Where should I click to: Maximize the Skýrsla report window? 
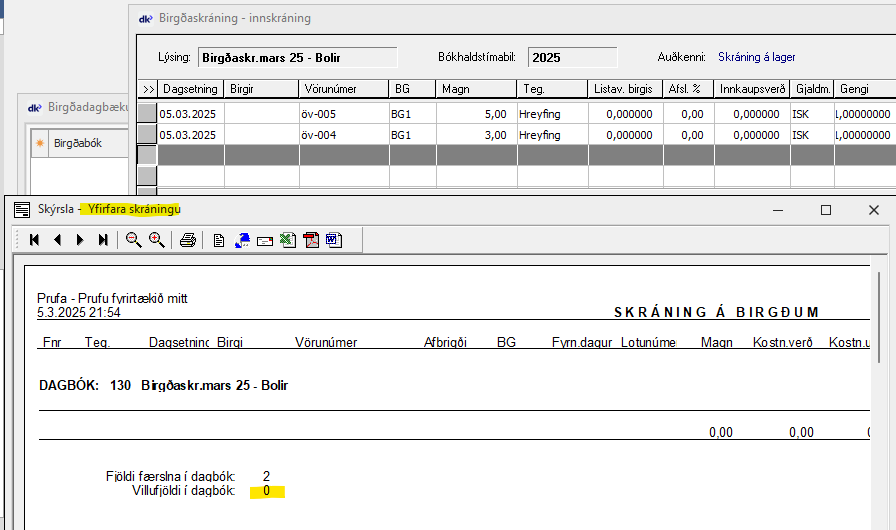coord(826,210)
